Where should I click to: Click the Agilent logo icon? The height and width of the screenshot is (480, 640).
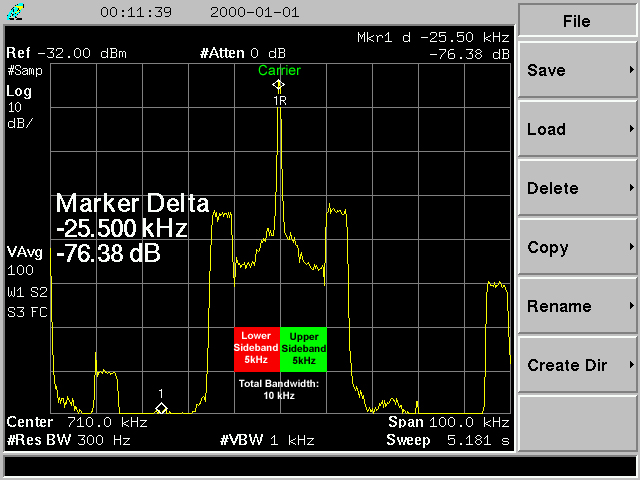(x=16, y=12)
